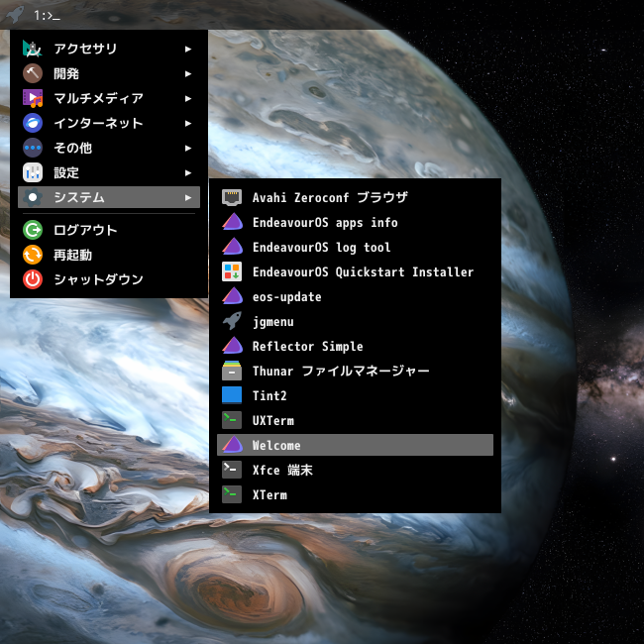Expand the その他 submenu arrow

point(188,148)
